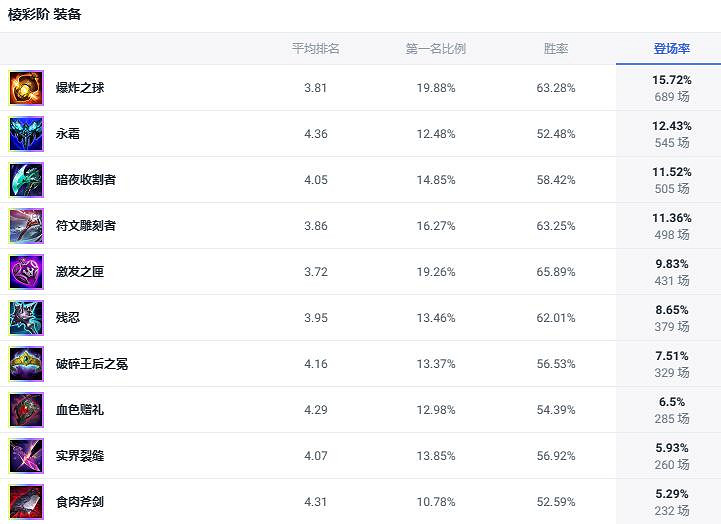Sort table by 胜率 column
The height and width of the screenshot is (524, 721).
click(556, 48)
